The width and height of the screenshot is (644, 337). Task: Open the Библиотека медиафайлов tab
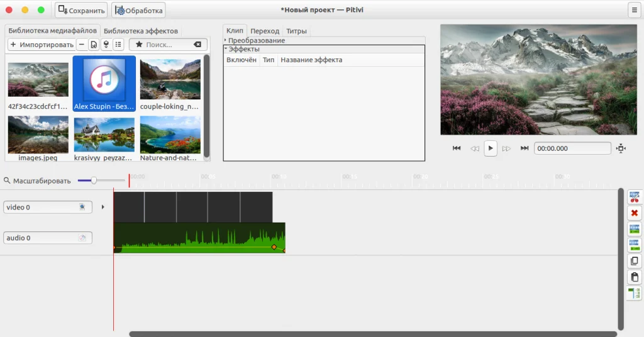pos(53,30)
